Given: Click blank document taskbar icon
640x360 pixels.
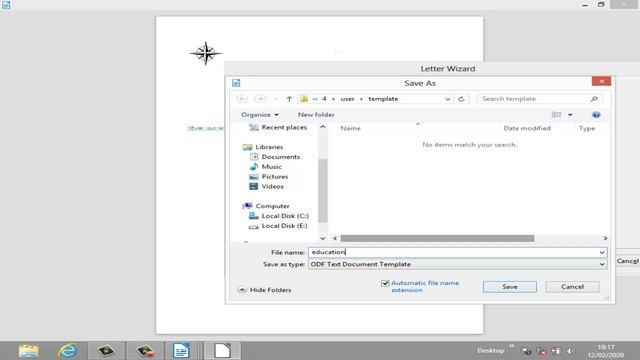Looking at the screenshot, I should 222,351.
